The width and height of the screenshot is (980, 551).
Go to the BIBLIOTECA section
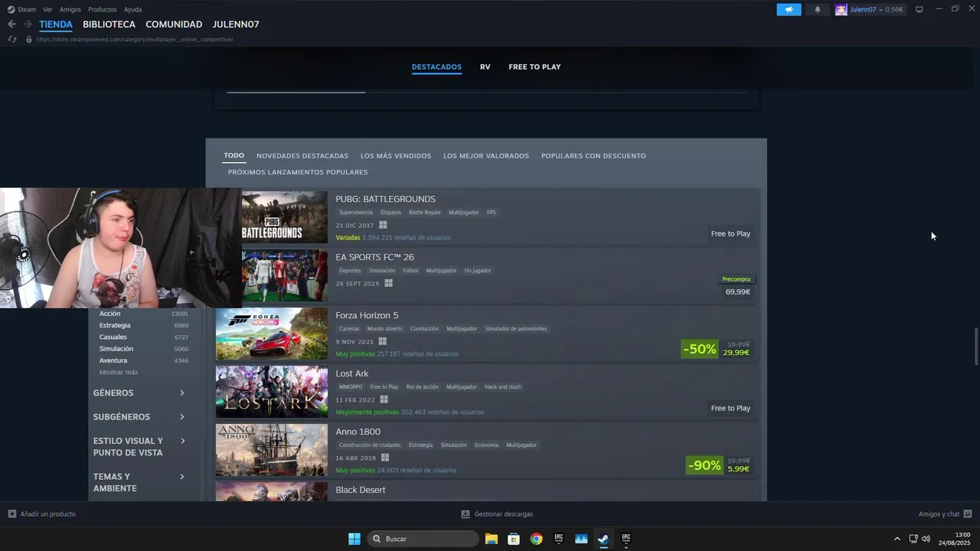point(109,24)
